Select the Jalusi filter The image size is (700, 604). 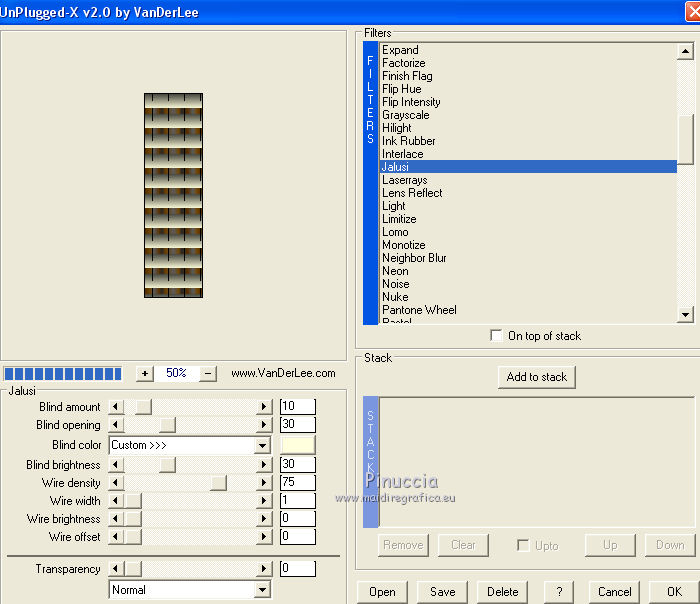529,167
